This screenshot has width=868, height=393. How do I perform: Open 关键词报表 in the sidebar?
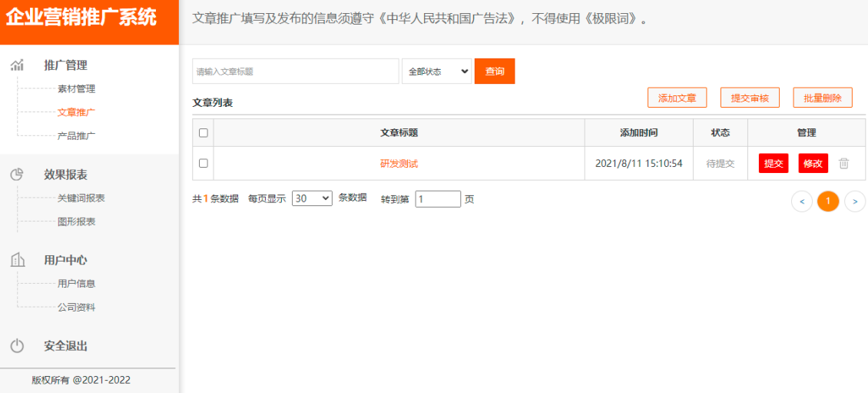[x=81, y=198]
